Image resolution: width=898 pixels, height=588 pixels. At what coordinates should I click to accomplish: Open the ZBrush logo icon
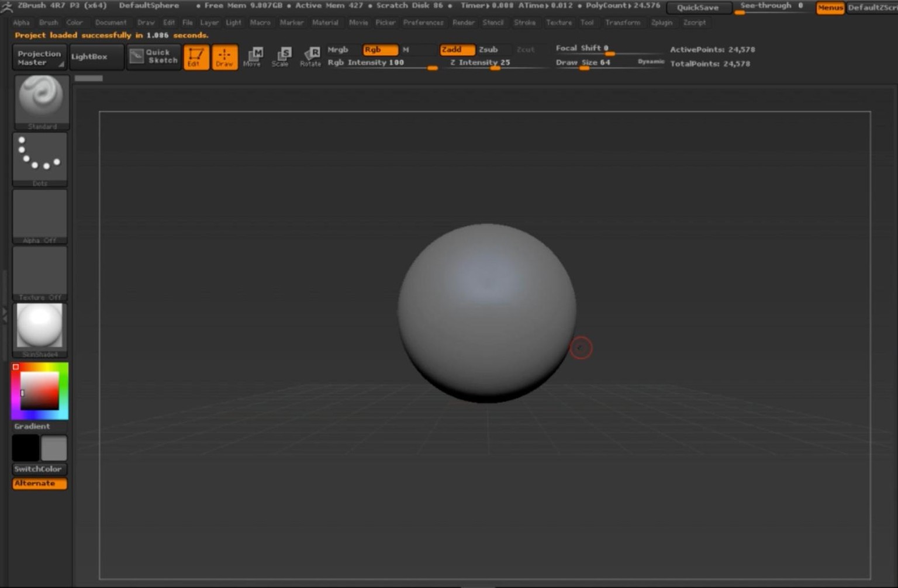[x=7, y=7]
